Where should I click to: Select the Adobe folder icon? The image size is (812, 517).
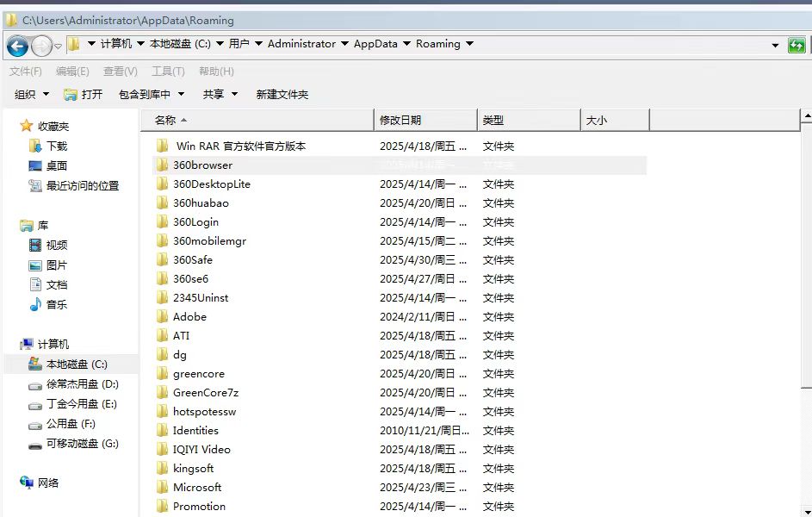click(162, 316)
